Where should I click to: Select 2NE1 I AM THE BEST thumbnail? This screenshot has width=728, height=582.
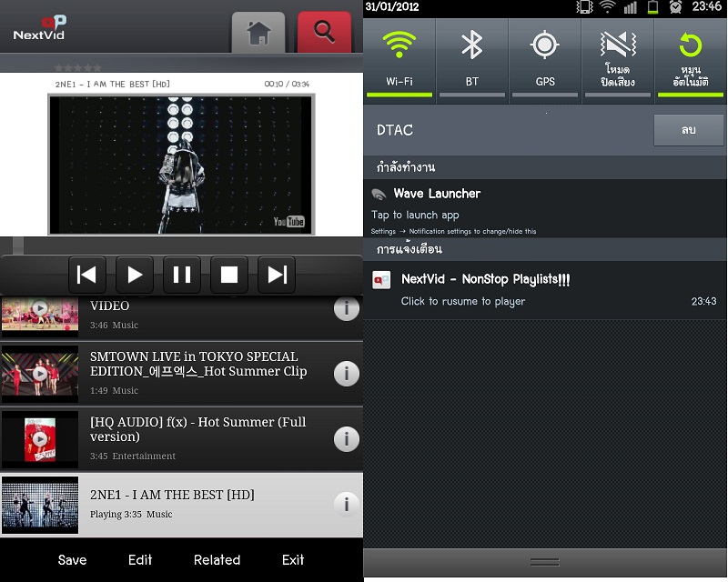tap(40, 505)
